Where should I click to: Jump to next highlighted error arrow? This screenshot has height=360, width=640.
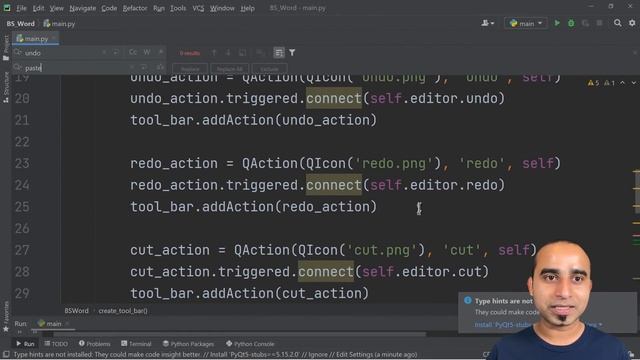click(633, 83)
